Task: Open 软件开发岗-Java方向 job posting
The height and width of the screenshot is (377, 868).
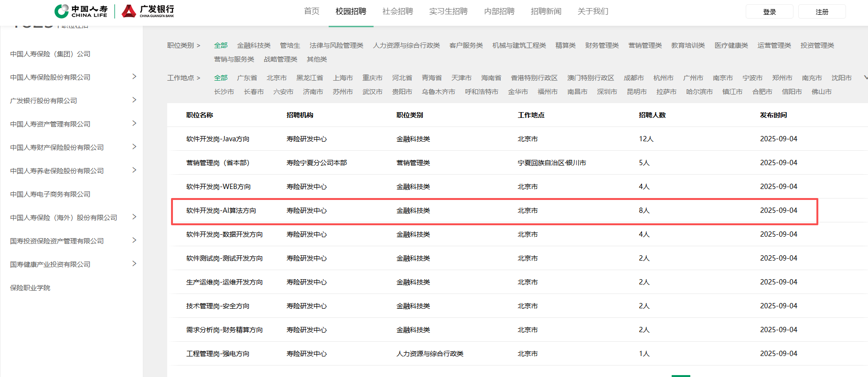Action: click(x=218, y=139)
